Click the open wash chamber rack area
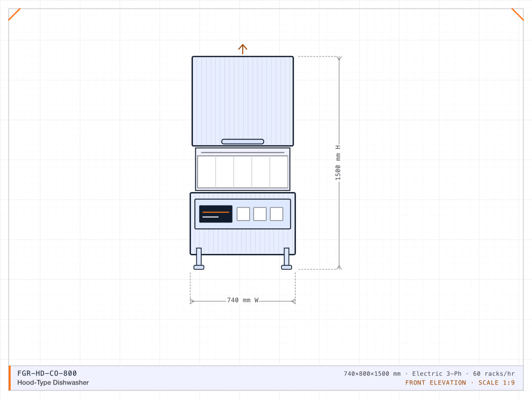This screenshot has height=399, width=532. point(243,172)
